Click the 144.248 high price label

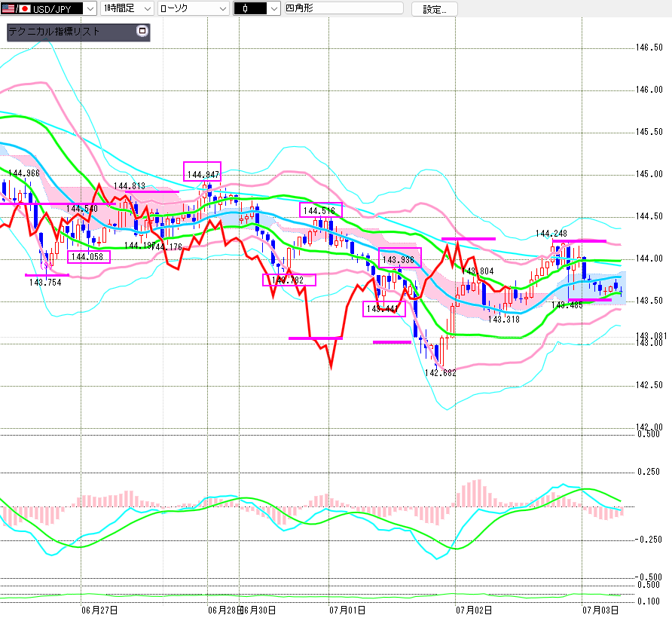coord(551,234)
